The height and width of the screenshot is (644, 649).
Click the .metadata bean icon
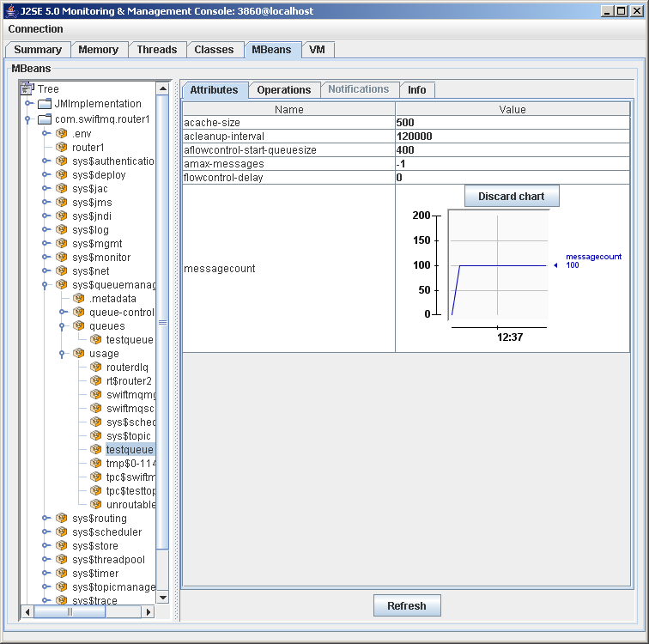[79, 299]
